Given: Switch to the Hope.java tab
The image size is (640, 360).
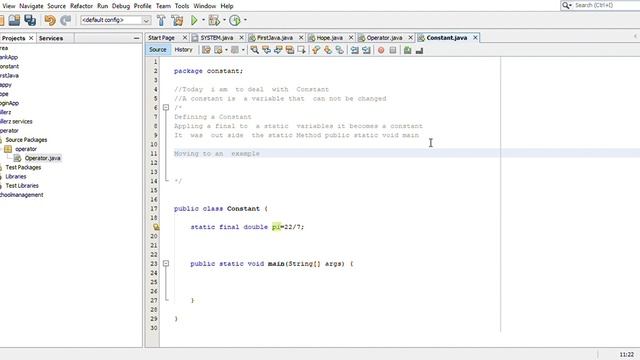Looking at the screenshot, I should pyautogui.click(x=329, y=38).
